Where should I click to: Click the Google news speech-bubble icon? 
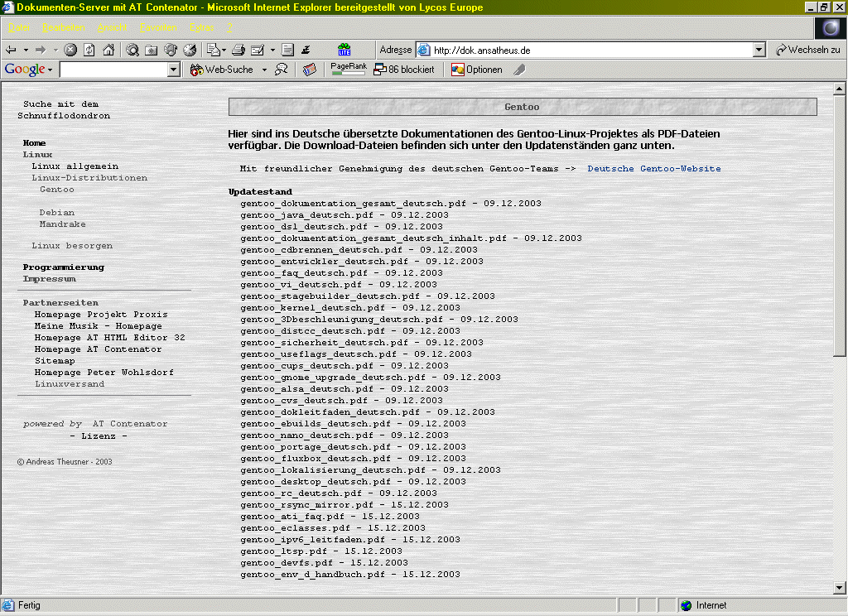(282, 70)
